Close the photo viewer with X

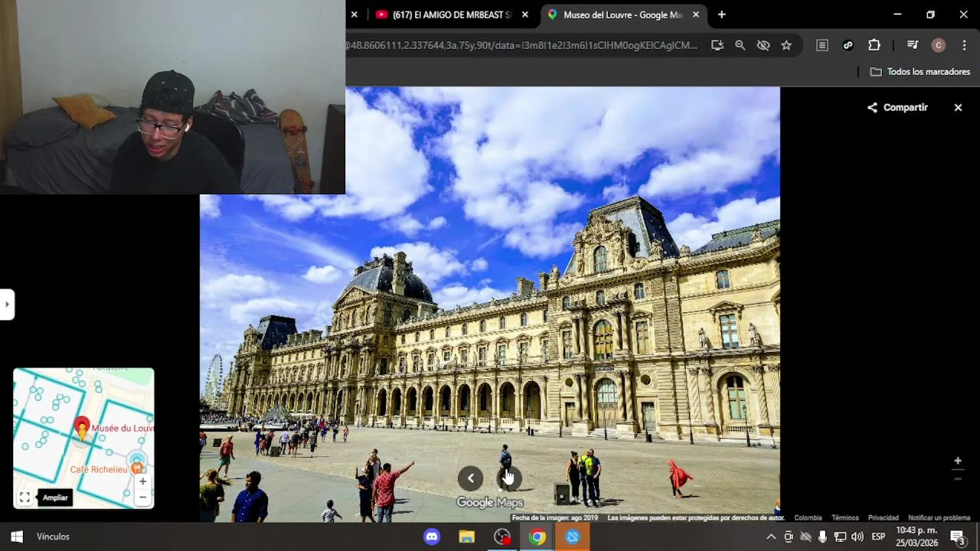pyautogui.click(x=958, y=108)
